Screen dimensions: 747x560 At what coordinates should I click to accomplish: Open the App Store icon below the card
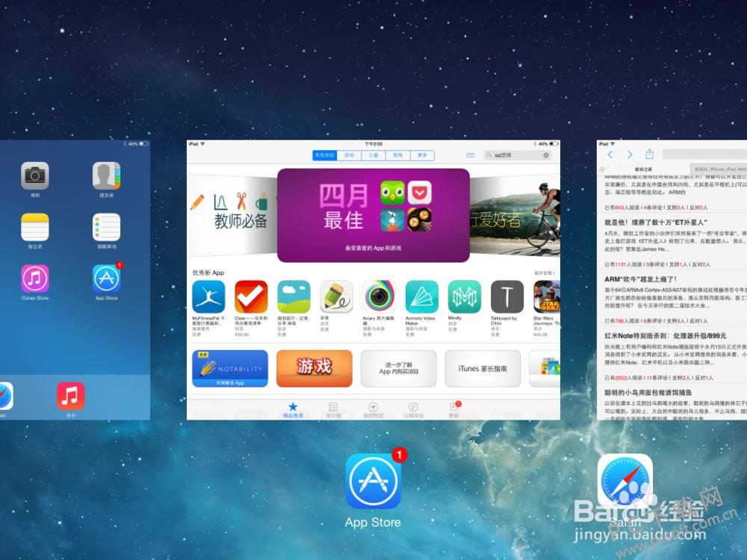[373, 482]
